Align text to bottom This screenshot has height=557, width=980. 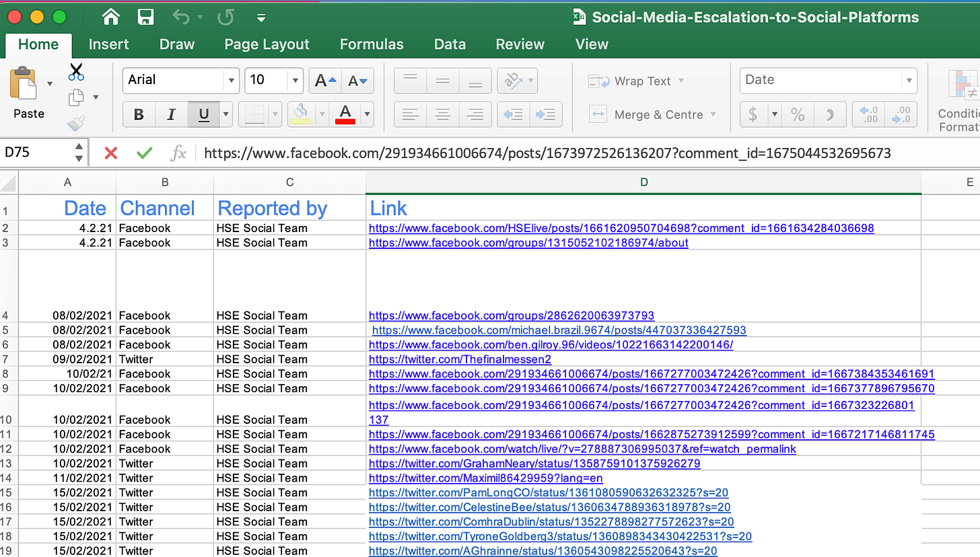tap(475, 81)
